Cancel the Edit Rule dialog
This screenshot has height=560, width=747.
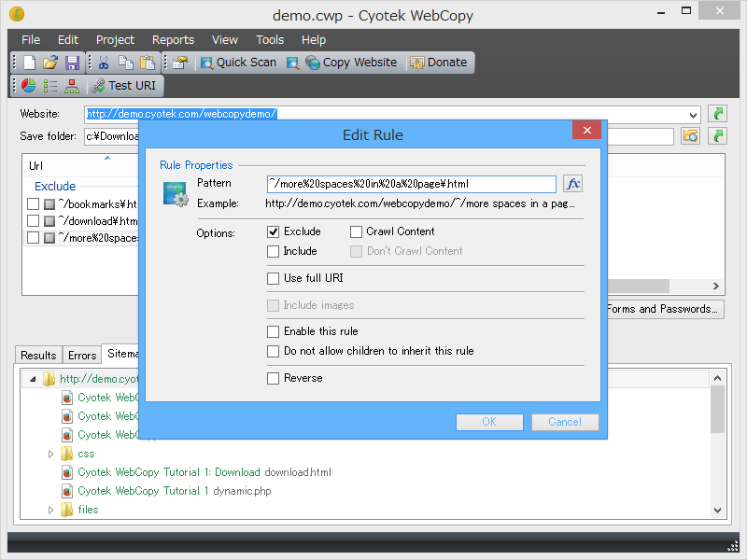click(x=565, y=422)
